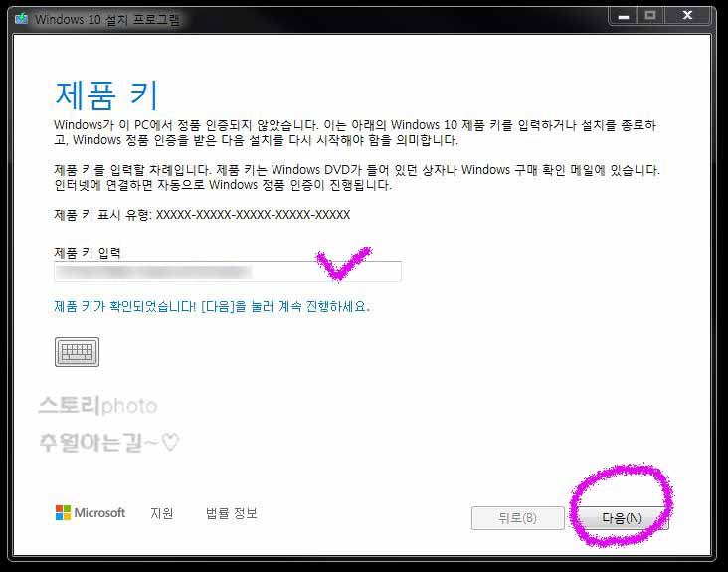This screenshot has width=728, height=572.
Task: Open the on-screen keyboard icon
Action: point(77,352)
